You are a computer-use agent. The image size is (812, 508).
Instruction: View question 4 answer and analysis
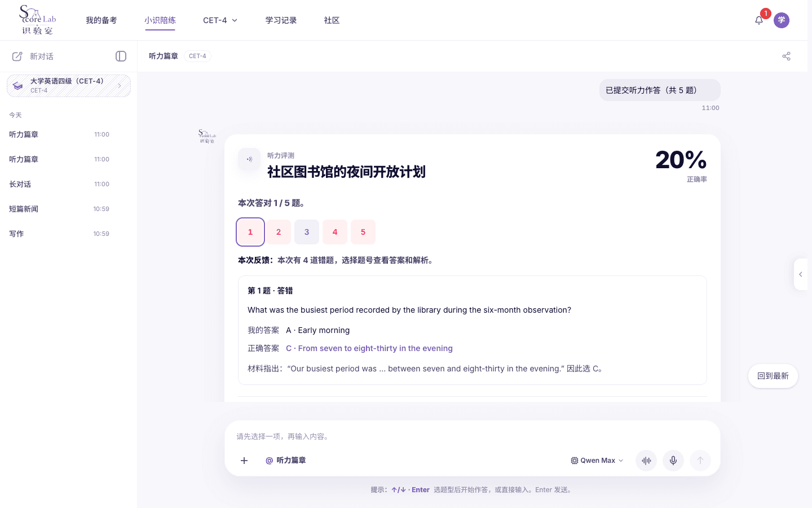[335, 232]
